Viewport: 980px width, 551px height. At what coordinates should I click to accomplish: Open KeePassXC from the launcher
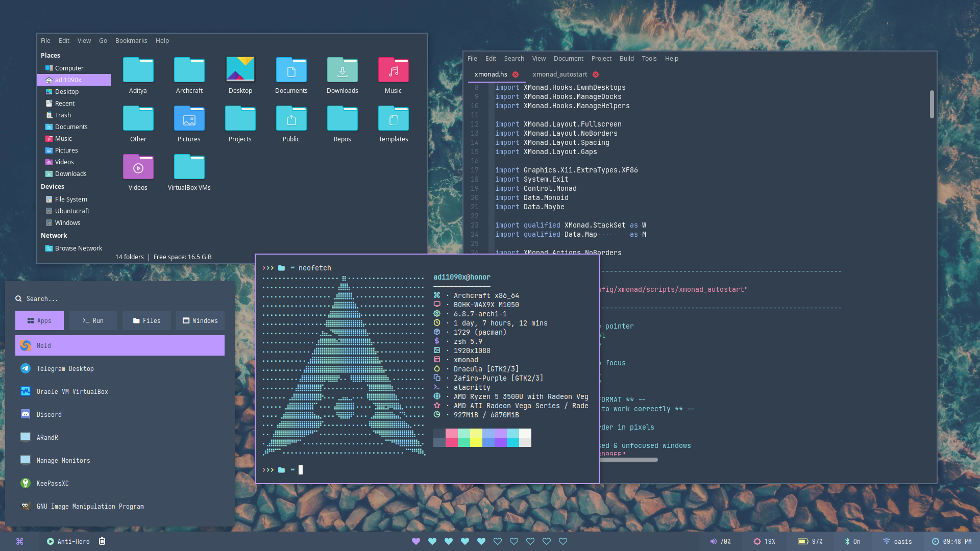(x=52, y=483)
